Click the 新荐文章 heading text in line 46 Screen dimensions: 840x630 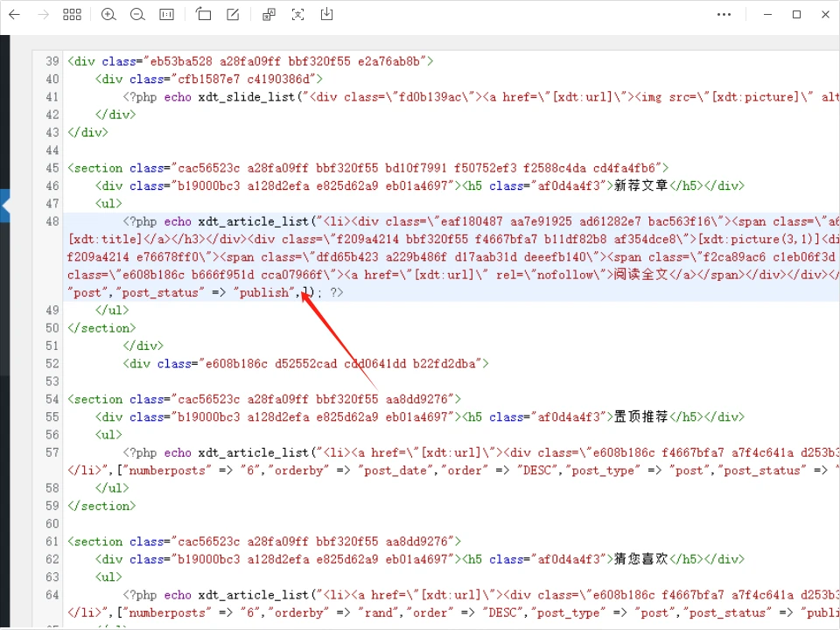pyautogui.click(x=641, y=185)
